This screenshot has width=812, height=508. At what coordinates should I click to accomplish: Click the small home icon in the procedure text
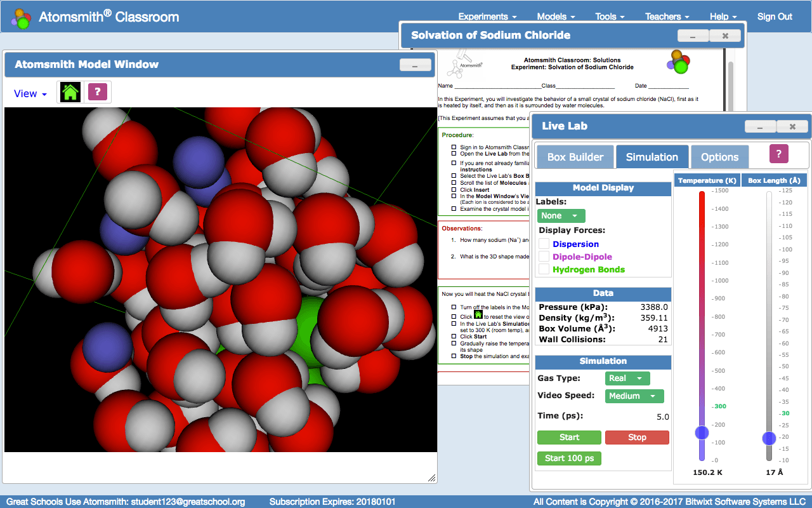pyautogui.click(x=478, y=314)
